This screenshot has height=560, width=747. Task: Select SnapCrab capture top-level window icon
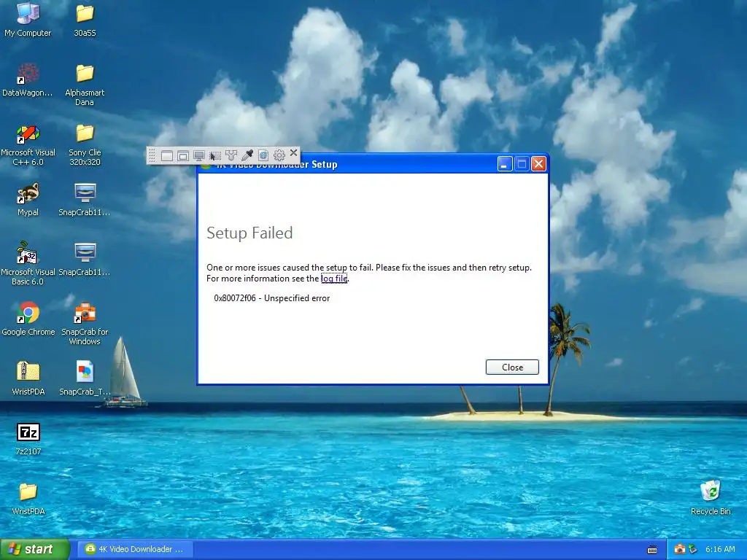point(183,156)
